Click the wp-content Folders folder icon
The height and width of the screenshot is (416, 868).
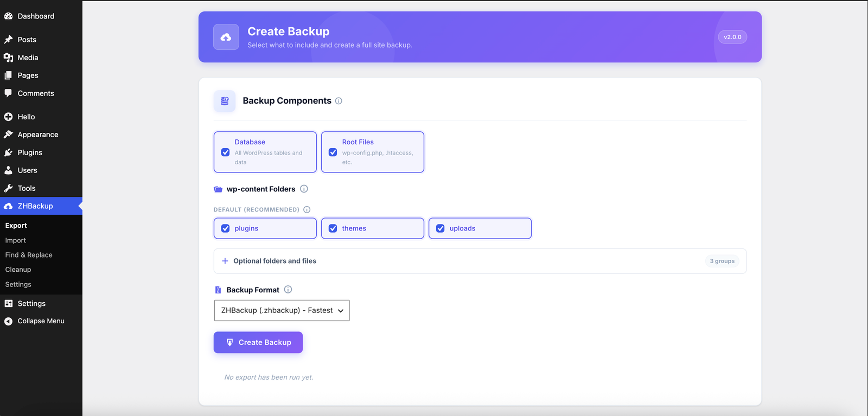click(218, 189)
